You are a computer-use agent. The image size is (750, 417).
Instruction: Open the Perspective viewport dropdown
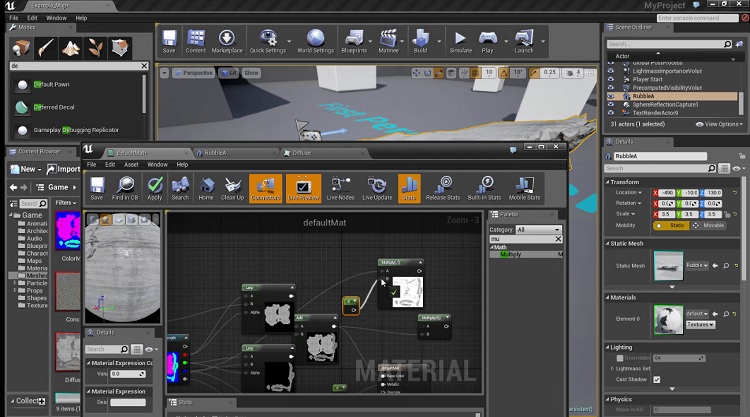(x=194, y=73)
